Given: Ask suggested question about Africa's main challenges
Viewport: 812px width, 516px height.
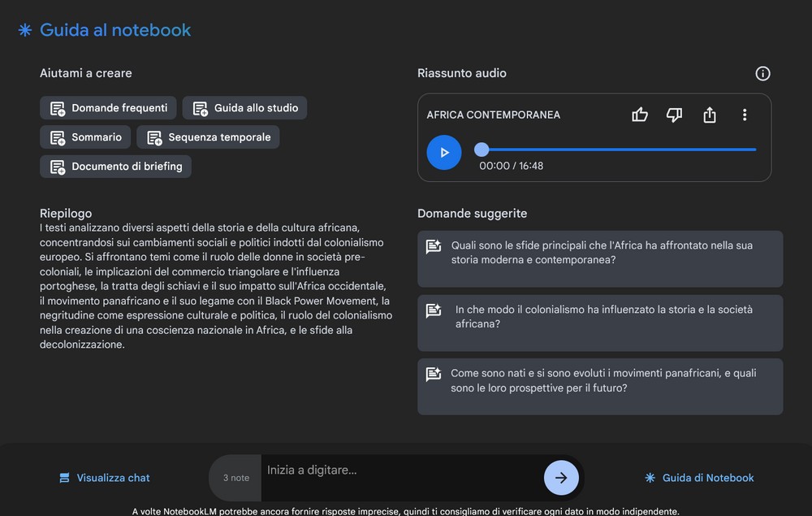Looking at the screenshot, I should pyautogui.click(x=600, y=253).
